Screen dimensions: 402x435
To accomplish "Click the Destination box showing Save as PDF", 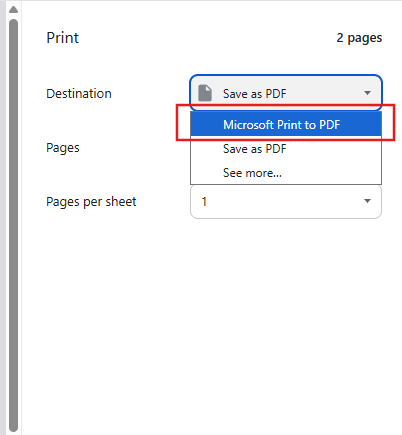I will click(286, 93).
